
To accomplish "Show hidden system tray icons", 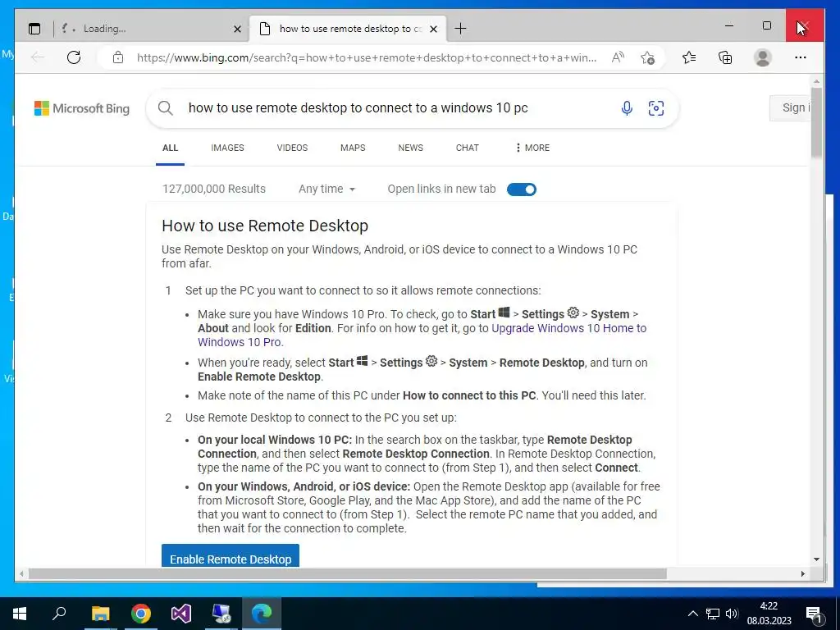I will click(692, 614).
